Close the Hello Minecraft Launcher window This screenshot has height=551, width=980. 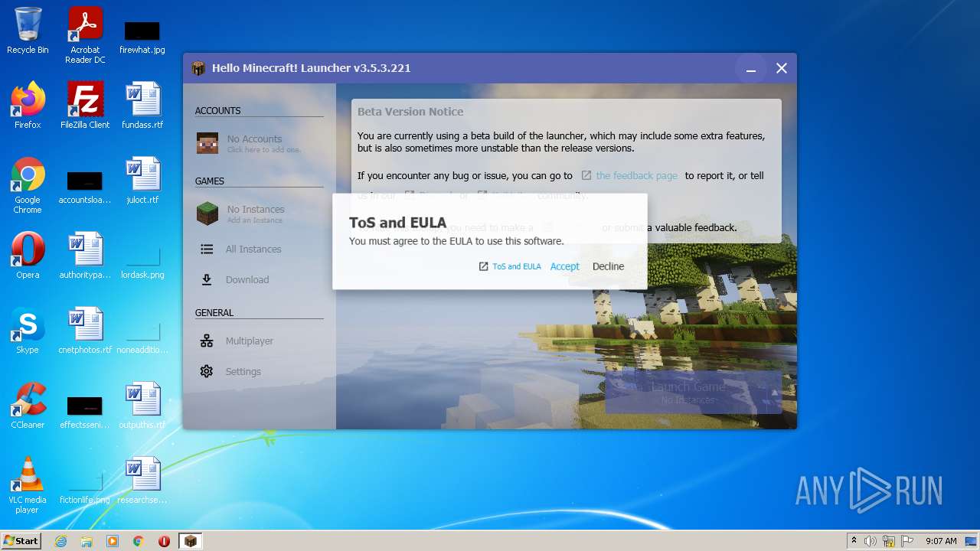pyautogui.click(x=782, y=69)
